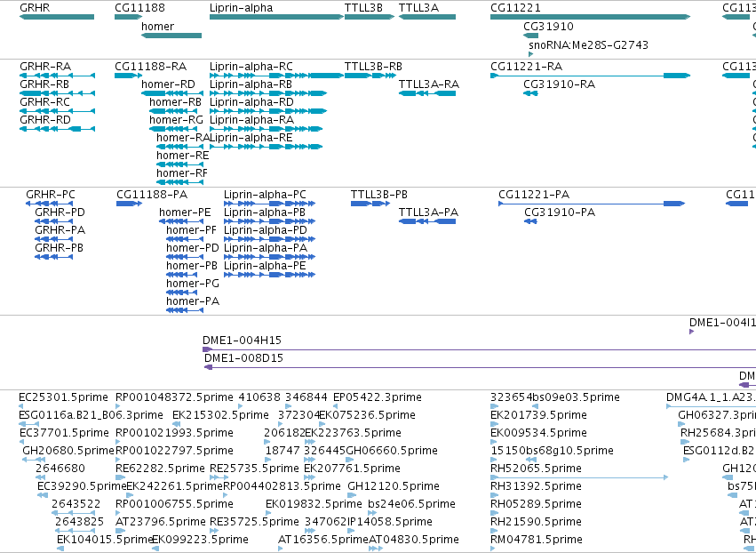The image size is (756, 553).
Task: Select protein homer-PF
Action: coord(191,230)
